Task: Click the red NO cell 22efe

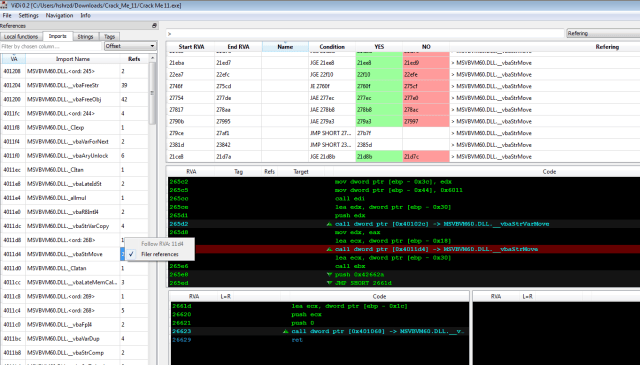Action: 426,74
